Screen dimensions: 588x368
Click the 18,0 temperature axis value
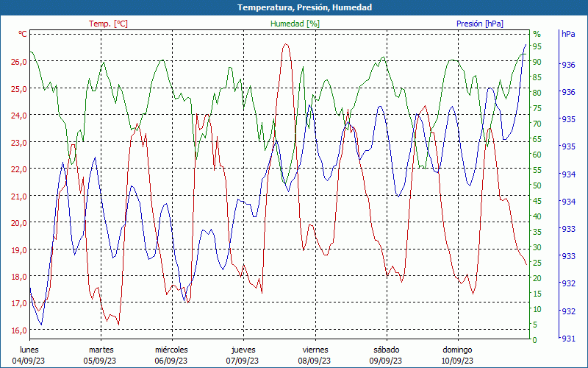coord(19,277)
